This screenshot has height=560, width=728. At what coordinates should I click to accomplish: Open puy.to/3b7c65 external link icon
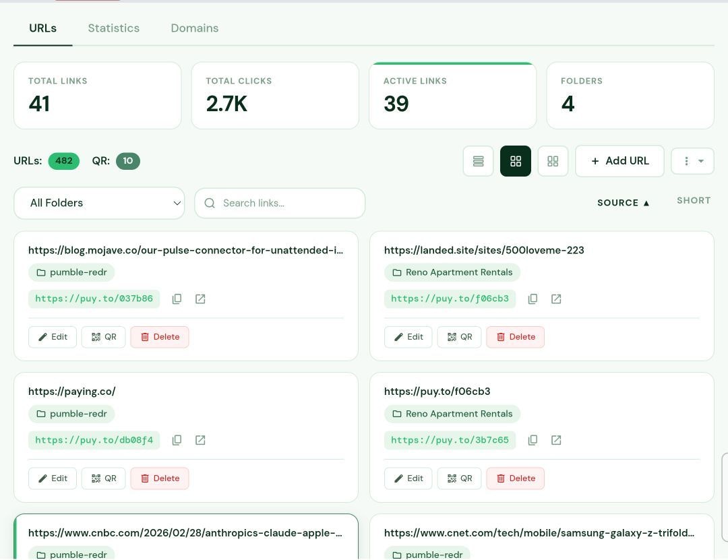pos(556,440)
